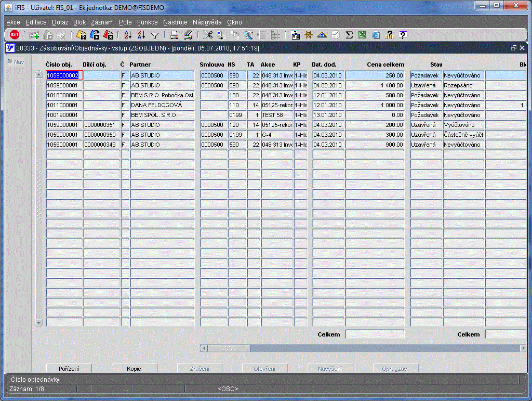Click the single printer icon
This screenshot has width=532, height=401.
175,35
